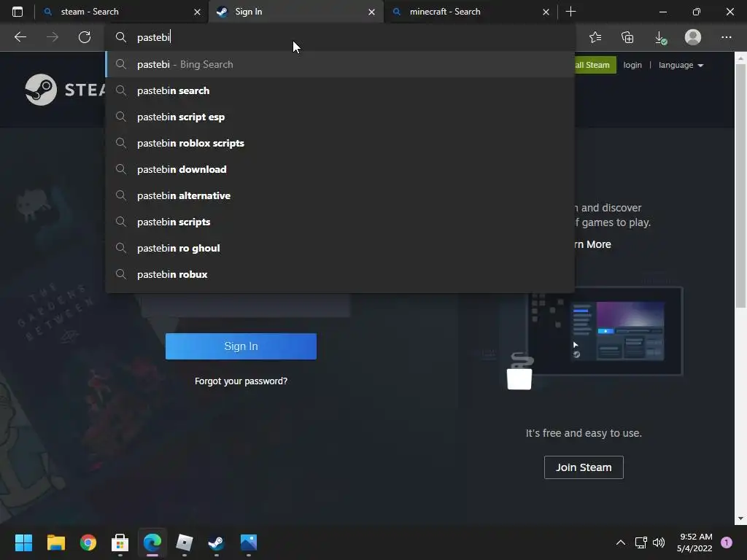Open the tab actions menu icon
The width and height of the screenshot is (747, 560).
pyautogui.click(x=18, y=12)
